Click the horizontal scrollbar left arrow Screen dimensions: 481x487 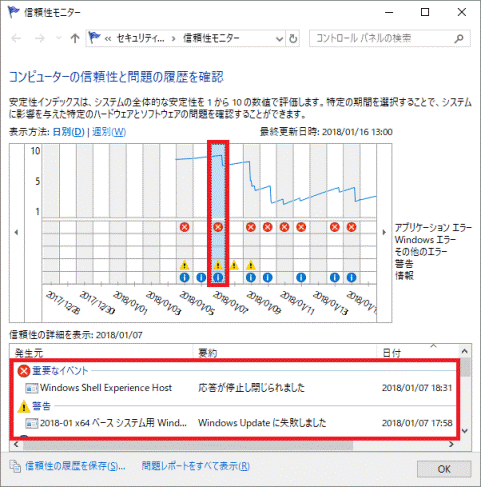tap(16, 444)
